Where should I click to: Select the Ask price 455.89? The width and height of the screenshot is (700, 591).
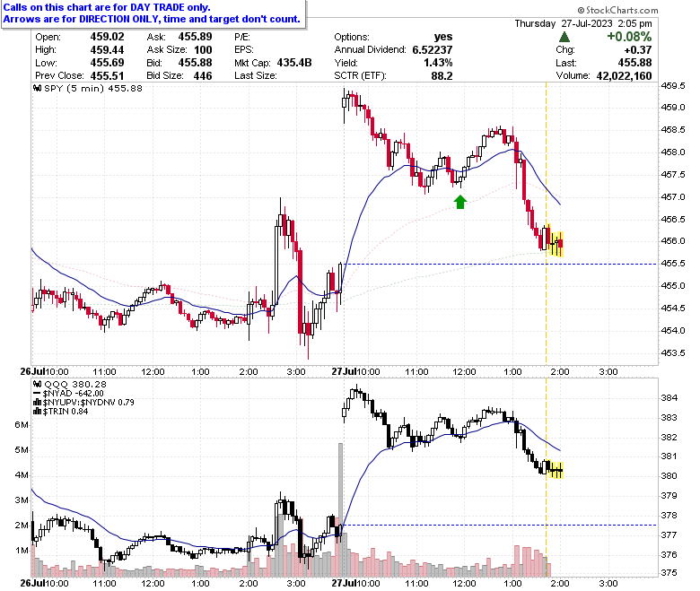tap(195, 37)
